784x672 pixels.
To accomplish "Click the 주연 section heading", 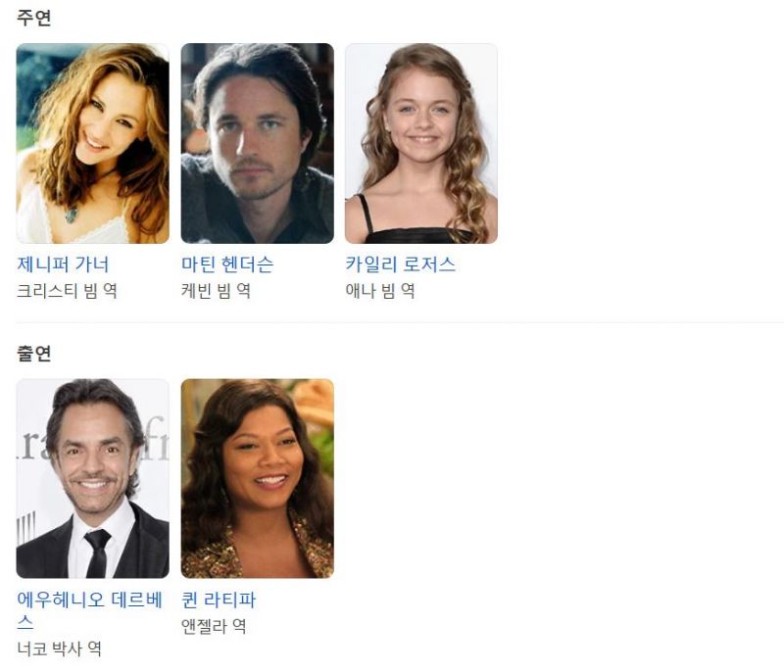I will [x=34, y=18].
